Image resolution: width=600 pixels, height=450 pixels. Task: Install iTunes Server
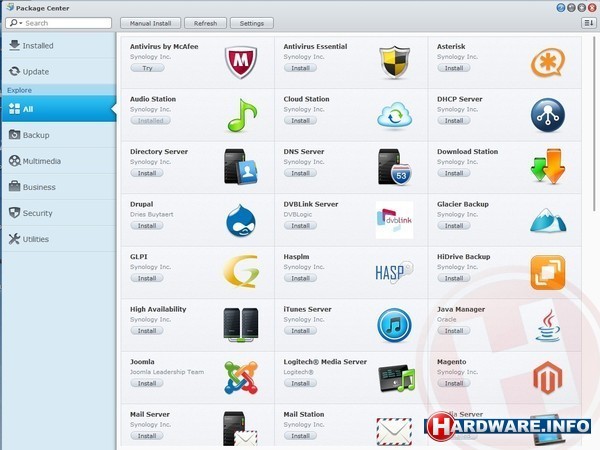[300, 331]
